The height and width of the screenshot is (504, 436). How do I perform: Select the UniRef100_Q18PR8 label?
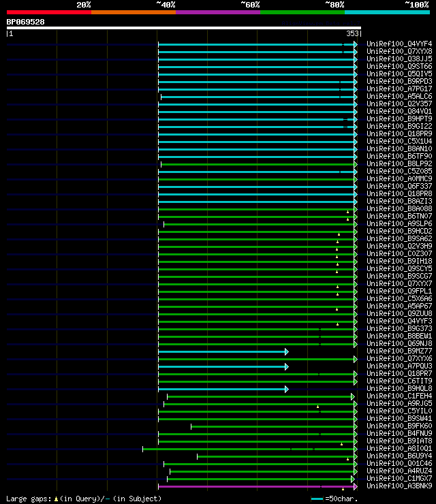tap(399, 193)
